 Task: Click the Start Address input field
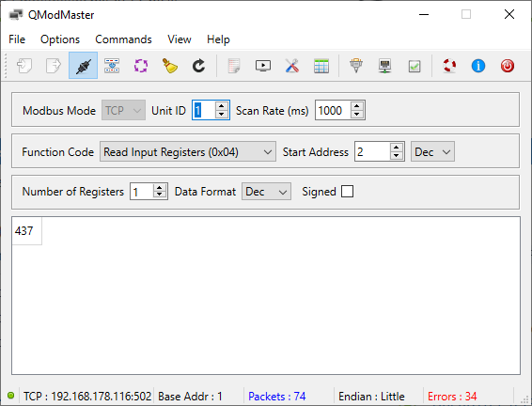click(372, 151)
